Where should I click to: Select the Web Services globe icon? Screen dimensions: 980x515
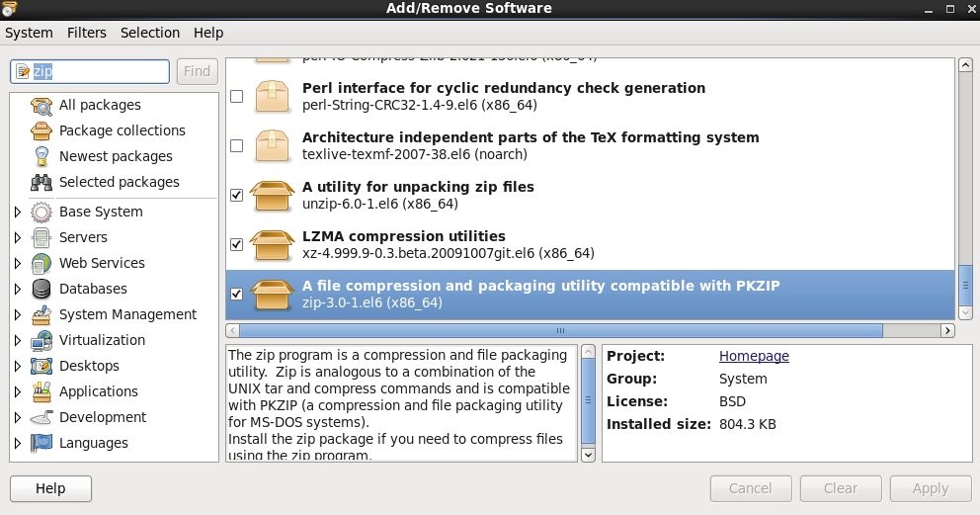[41, 264]
